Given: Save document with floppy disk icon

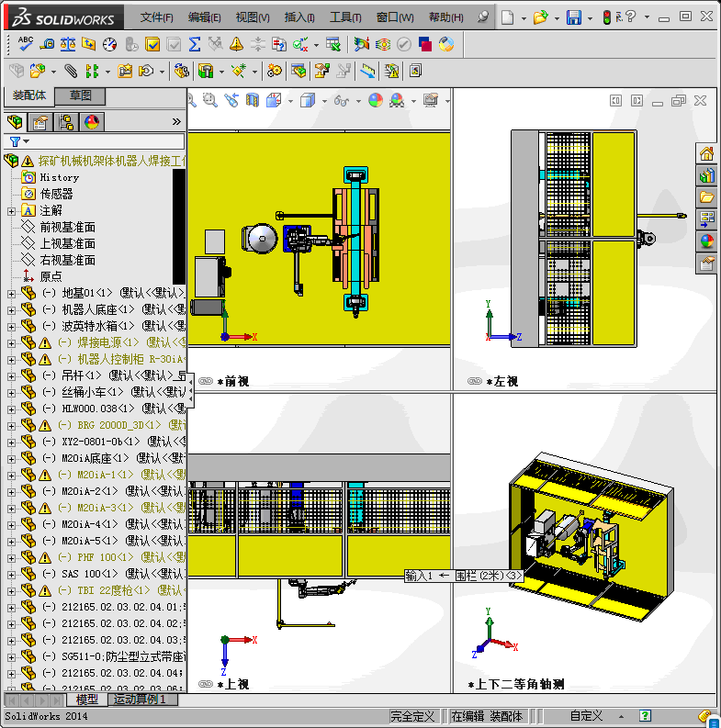Looking at the screenshot, I should tap(574, 17).
